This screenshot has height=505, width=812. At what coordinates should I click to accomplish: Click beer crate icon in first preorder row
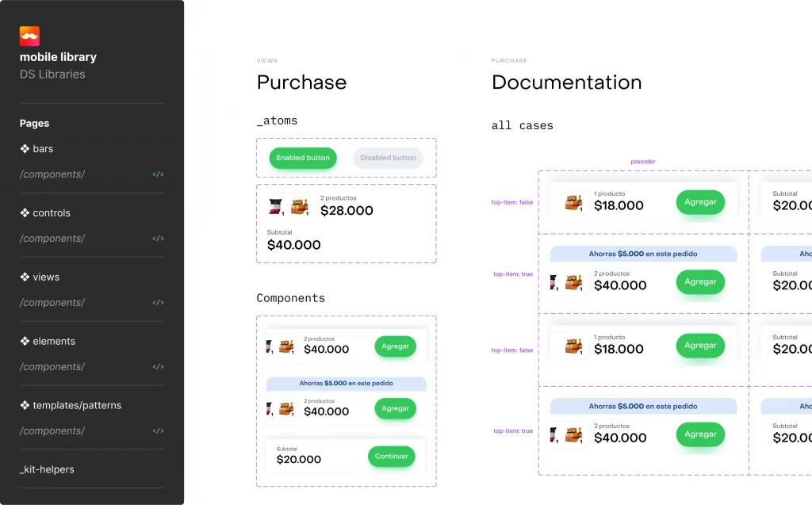(574, 202)
